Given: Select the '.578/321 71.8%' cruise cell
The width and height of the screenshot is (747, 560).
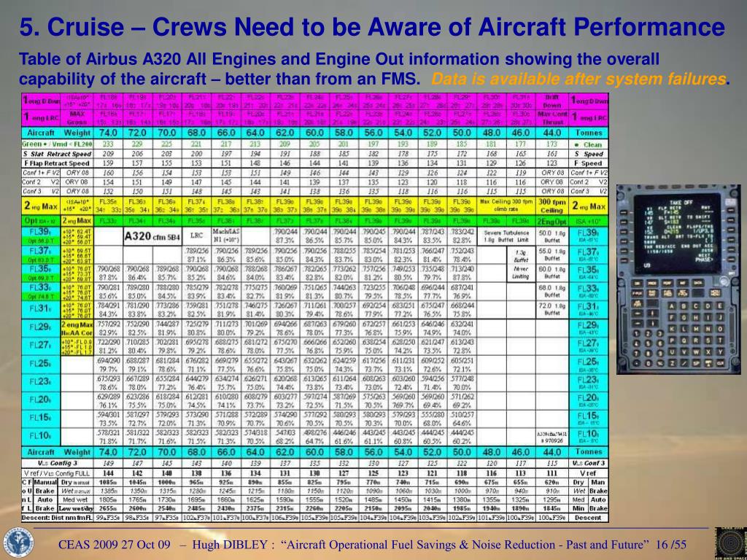Looking at the screenshot, I should (108, 436).
